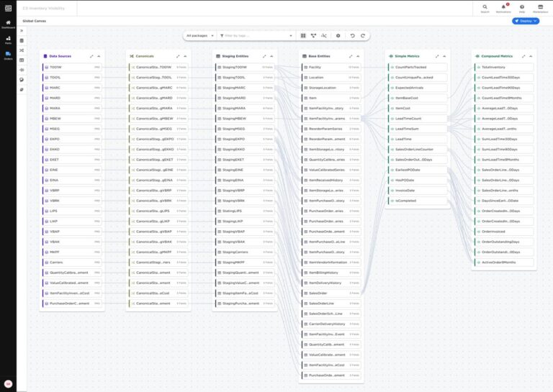Viewport: 553px width, 392px height.
Task: Open the Deploy dropdown button
Action: [525, 21]
